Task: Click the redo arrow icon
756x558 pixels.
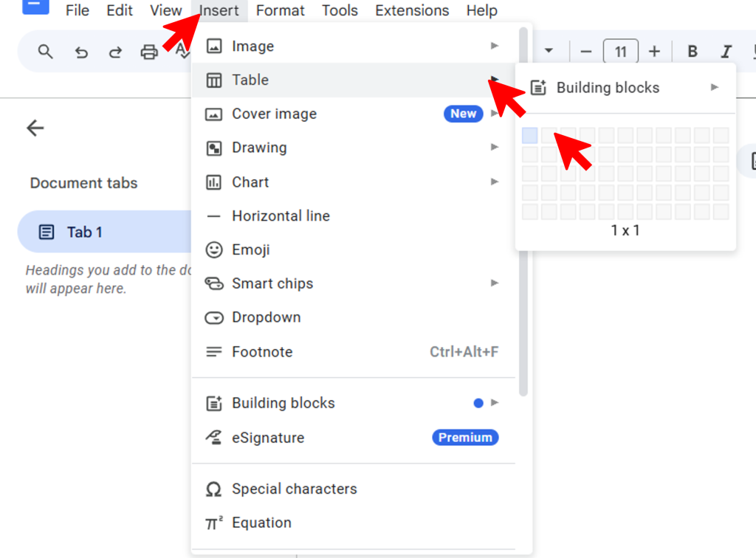Action: (x=115, y=52)
